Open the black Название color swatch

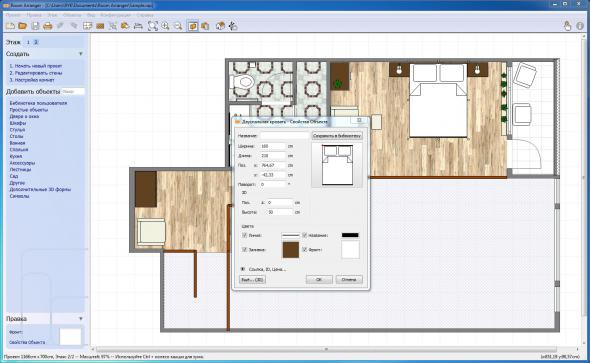350,235
